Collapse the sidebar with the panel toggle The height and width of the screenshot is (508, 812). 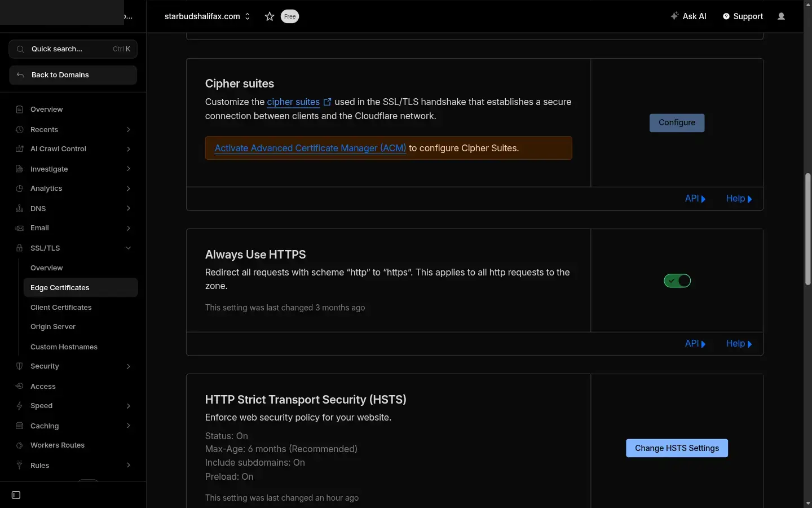coord(16,495)
